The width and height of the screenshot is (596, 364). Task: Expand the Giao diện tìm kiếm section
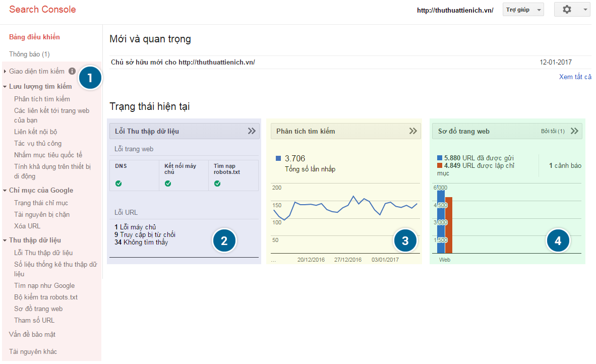pos(5,72)
